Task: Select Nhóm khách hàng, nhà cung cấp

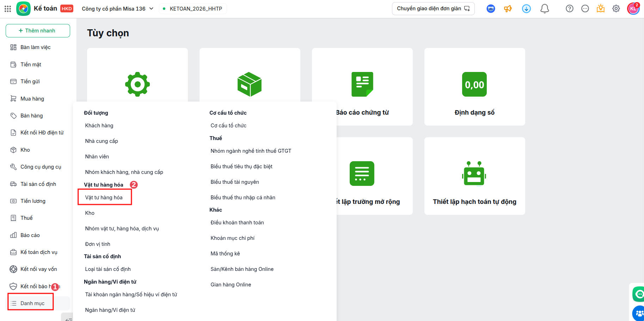Action: (124, 172)
